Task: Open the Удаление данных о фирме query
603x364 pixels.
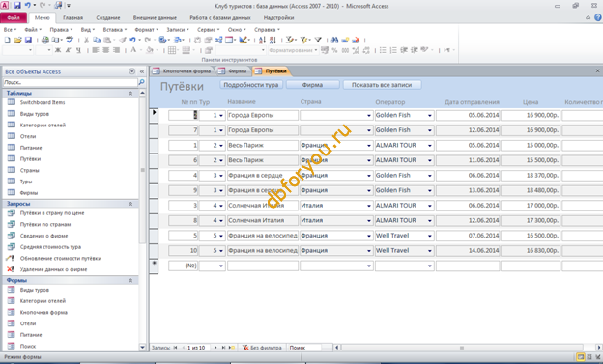Action: 53,269
